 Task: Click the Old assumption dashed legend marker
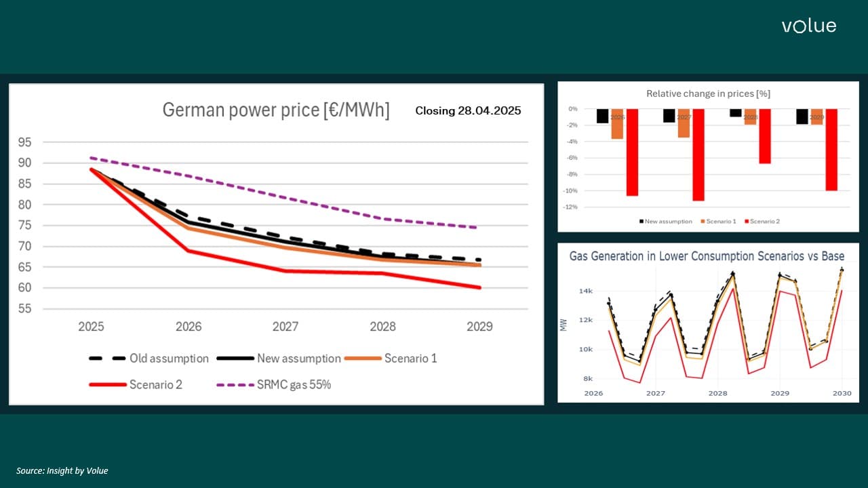coord(106,359)
